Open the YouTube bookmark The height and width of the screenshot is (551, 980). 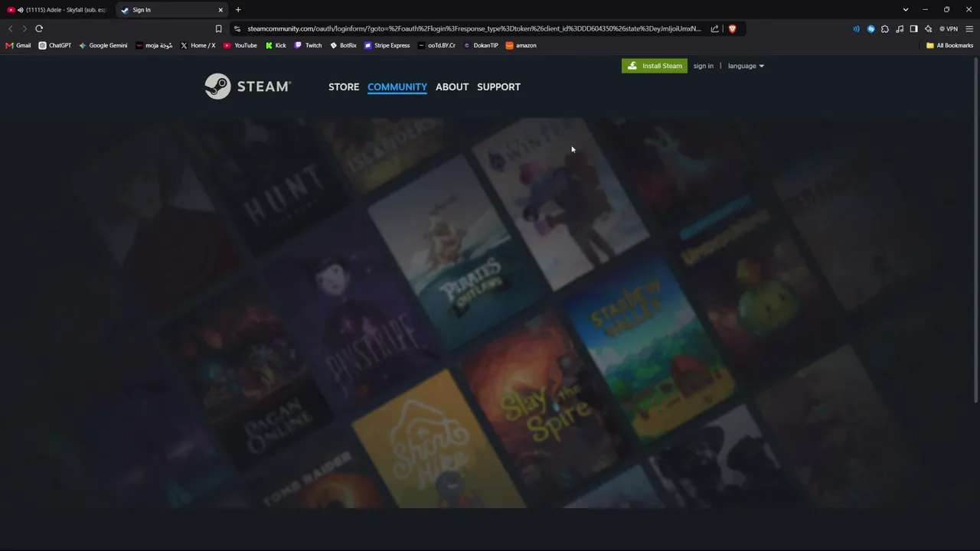coord(240,45)
